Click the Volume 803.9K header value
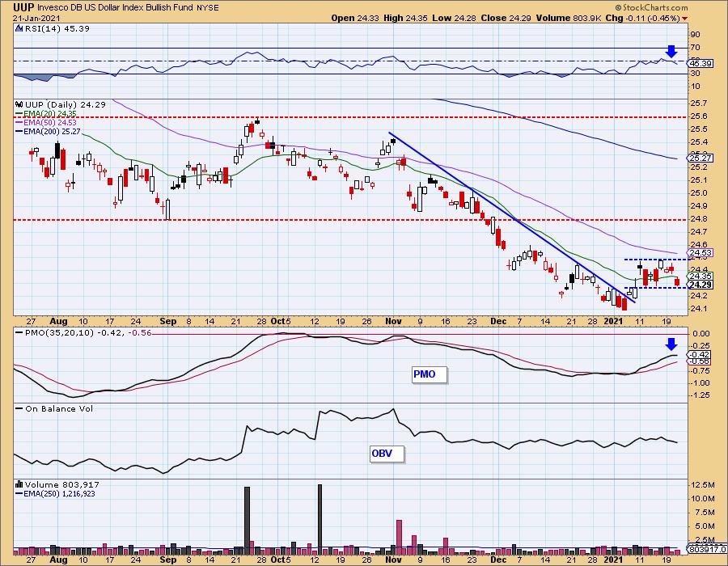This screenshot has height=566, width=728. pyautogui.click(x=569, y=18)
